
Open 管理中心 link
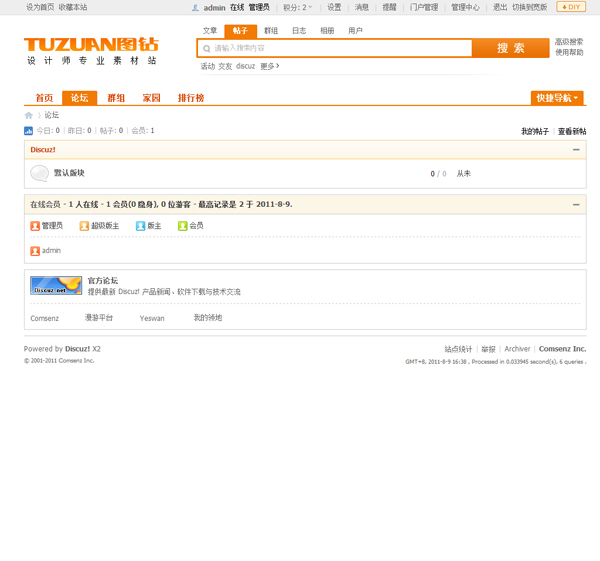pyautogui.click(x=465, y=7)
